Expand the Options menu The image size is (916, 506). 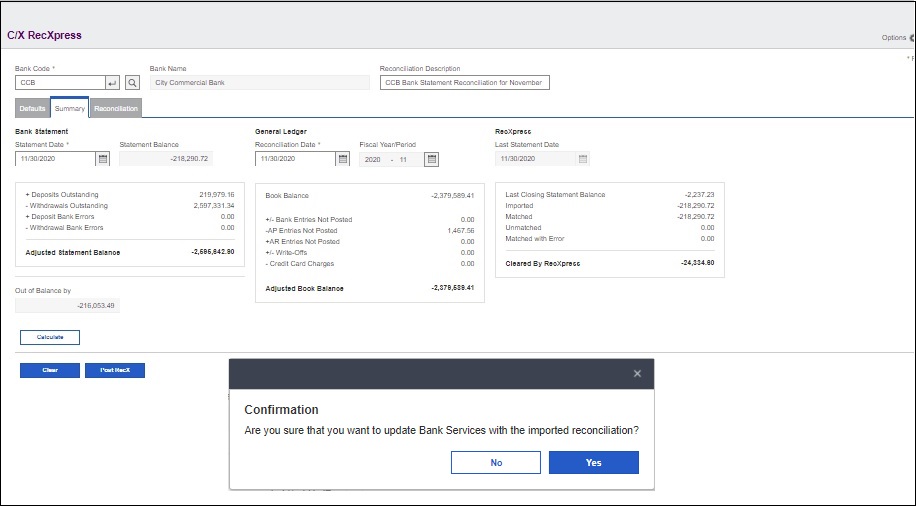896,37
